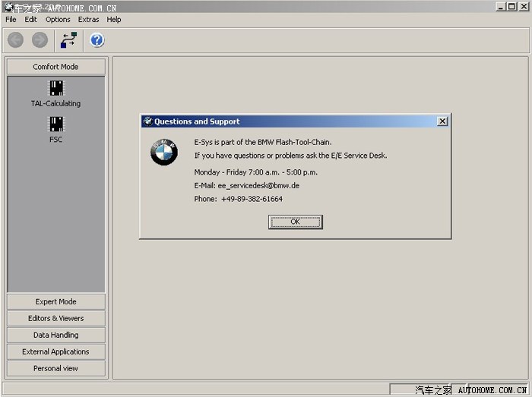Viewport: 532px width, 397px height.
Task: Expand the External Applications section
Action: [x=55, y=351]
